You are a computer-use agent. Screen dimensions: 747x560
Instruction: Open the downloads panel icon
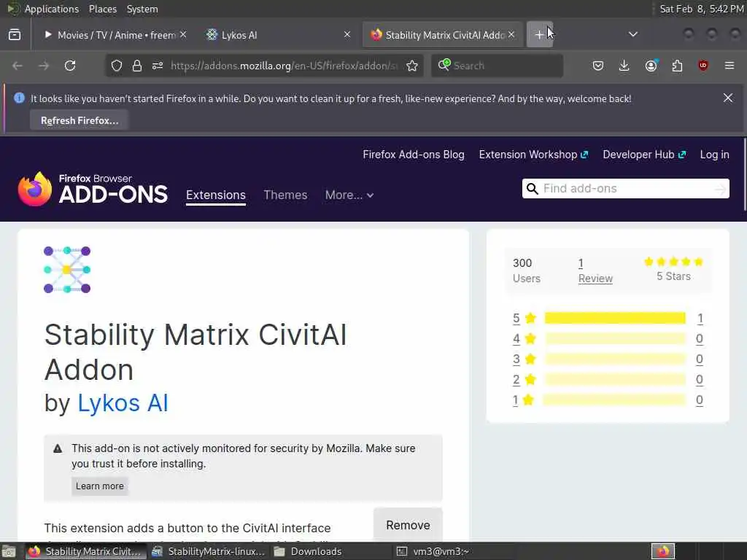click(624, 66)
